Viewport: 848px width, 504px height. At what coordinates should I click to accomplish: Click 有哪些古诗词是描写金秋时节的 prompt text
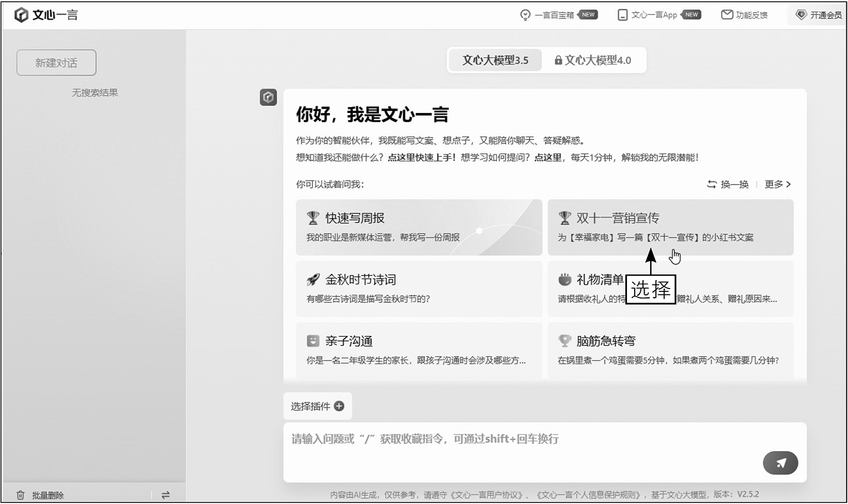pos(368,299)
